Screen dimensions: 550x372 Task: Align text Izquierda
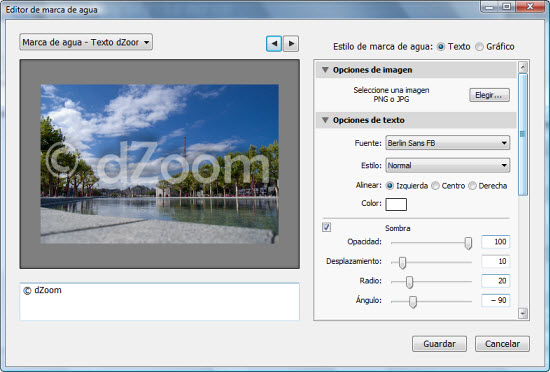point(390,186)
